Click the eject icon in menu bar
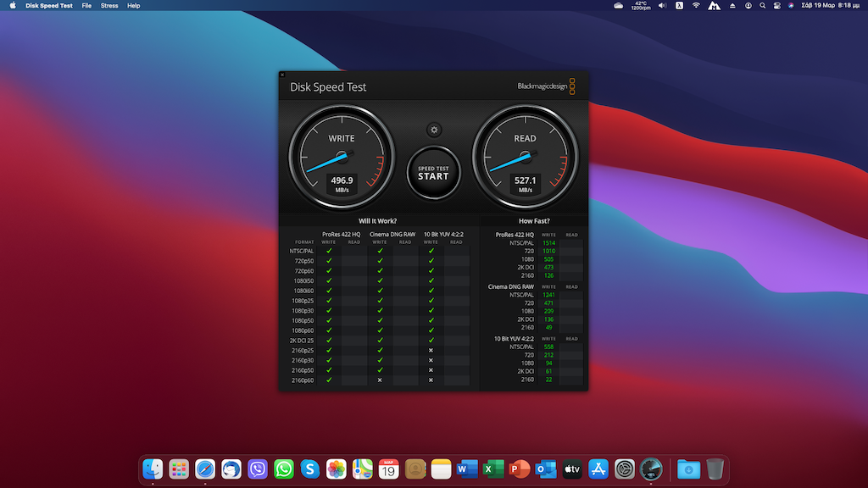The image size is (868, 488). [x=732, y=6]
